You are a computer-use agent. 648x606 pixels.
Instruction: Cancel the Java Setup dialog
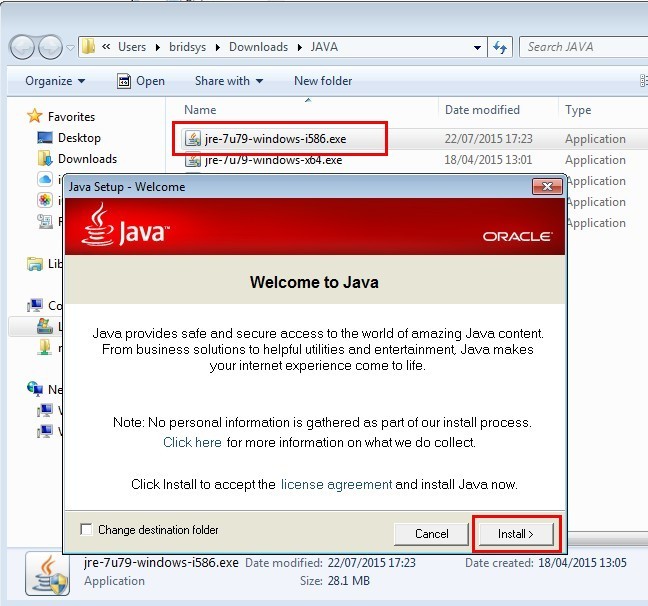(x=431, y=534)
